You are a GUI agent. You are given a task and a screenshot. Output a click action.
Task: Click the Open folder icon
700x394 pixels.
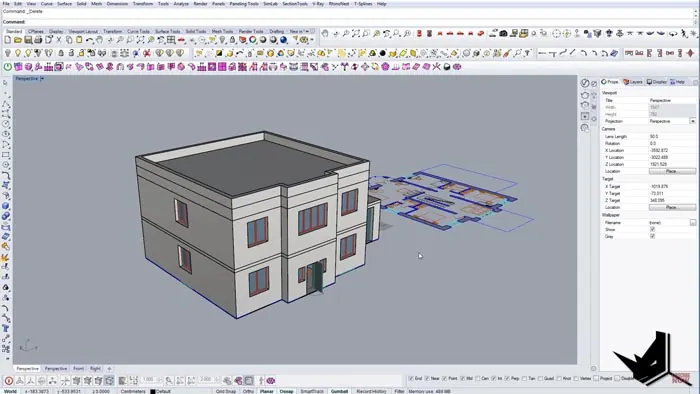(18, 40)
